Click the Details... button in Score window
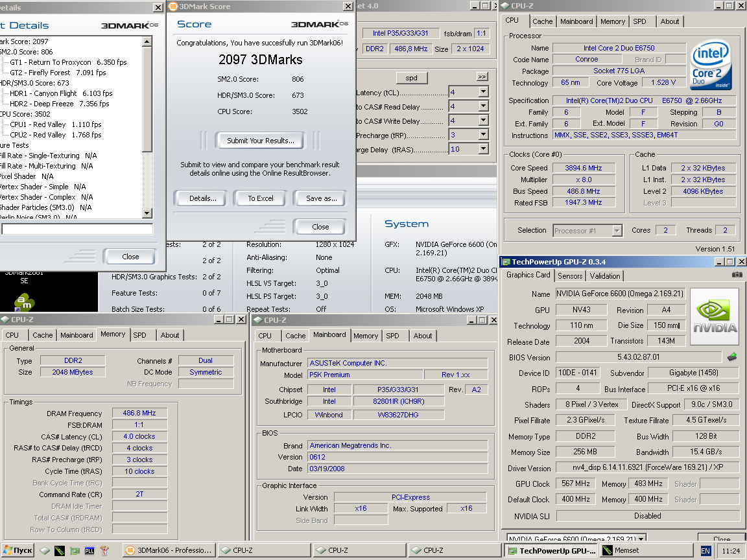The image size is (747, 560). [202, 198]
